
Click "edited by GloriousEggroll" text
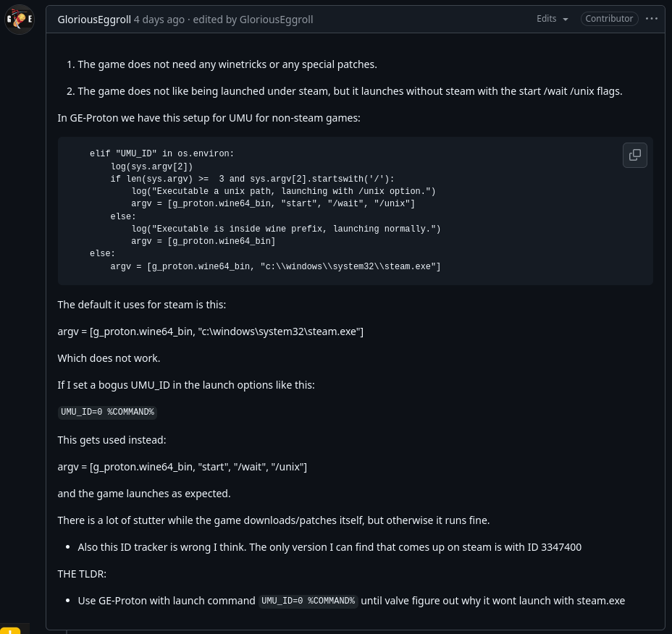pyautogui.click(x=253, y=20)
